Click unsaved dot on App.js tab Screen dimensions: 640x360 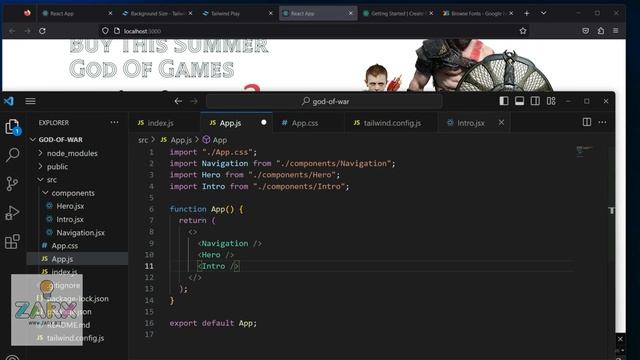pyautogui.click(x=264, y=122)
